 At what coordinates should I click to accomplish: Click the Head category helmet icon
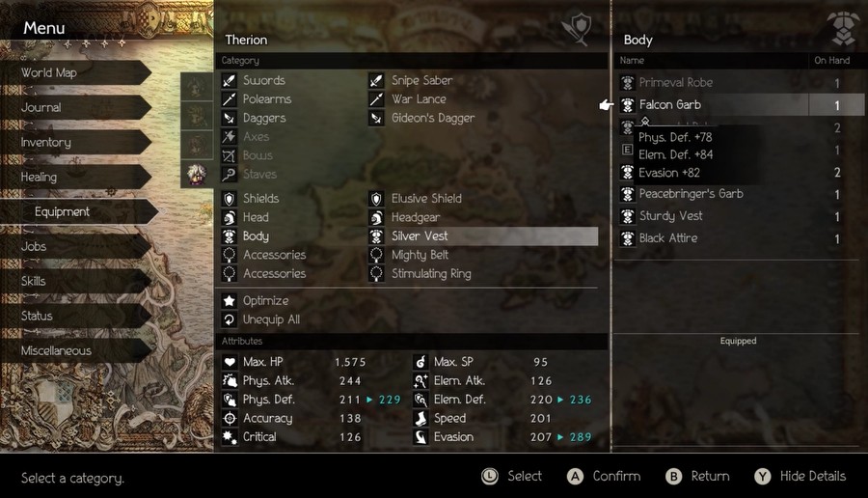[230, 217]
